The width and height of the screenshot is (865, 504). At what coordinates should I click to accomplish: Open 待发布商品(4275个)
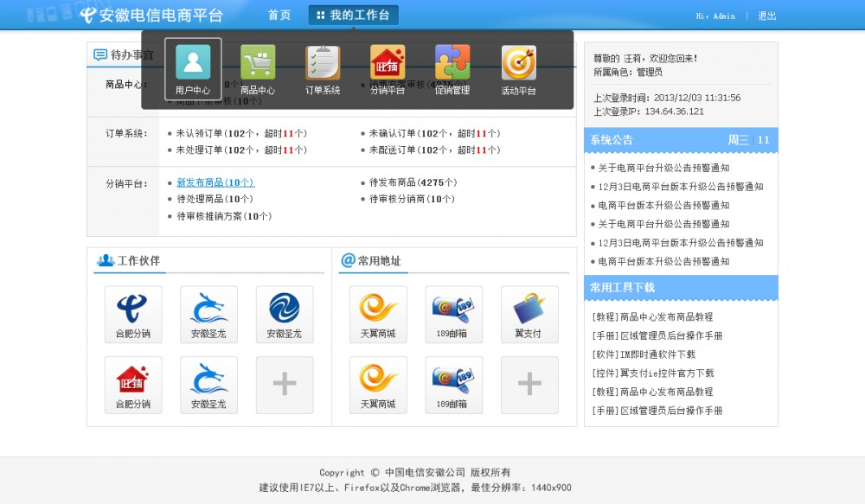coord(413,182)
